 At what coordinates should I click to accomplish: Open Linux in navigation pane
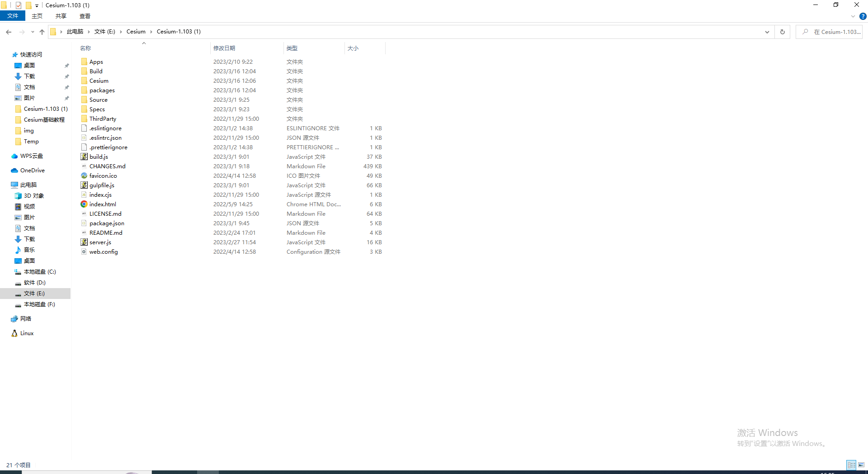click(27, 333)
